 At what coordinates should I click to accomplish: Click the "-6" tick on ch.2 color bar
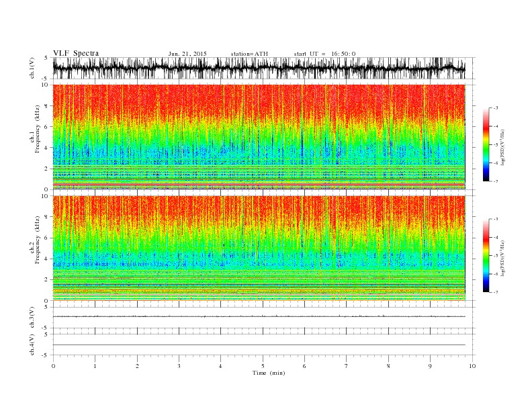pos(496,273)
